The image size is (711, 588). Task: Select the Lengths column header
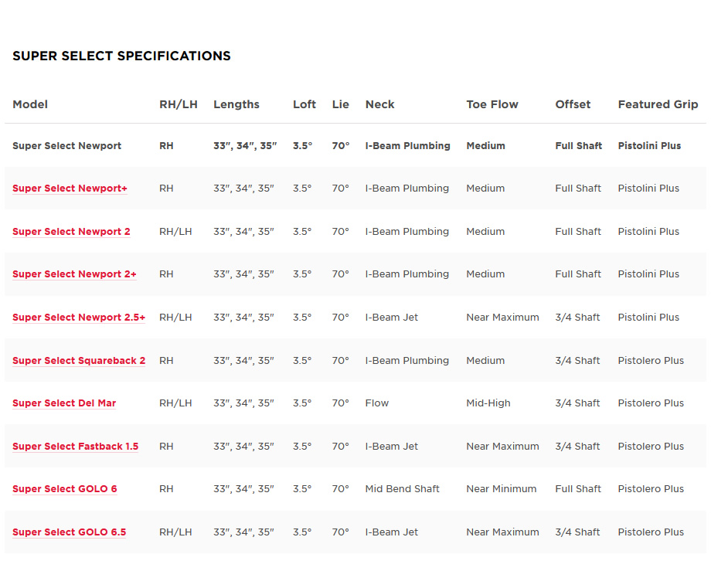coord(236,104)
